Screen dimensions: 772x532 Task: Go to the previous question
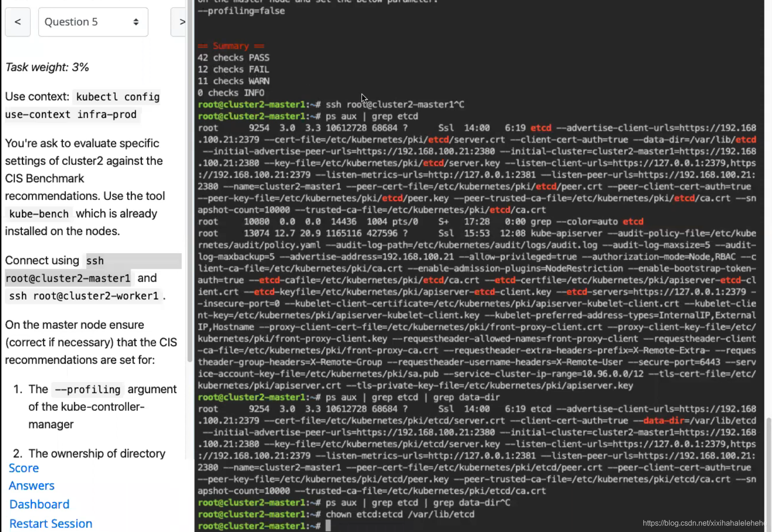[x=18, y=22]
